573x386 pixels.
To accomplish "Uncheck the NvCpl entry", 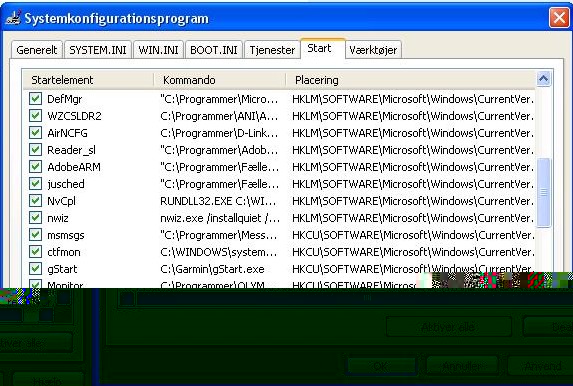I will 35,201.
